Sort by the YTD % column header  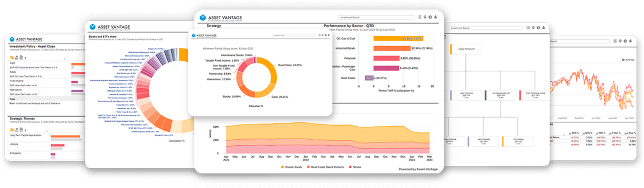pyautogui.click(x=601, y=133)
